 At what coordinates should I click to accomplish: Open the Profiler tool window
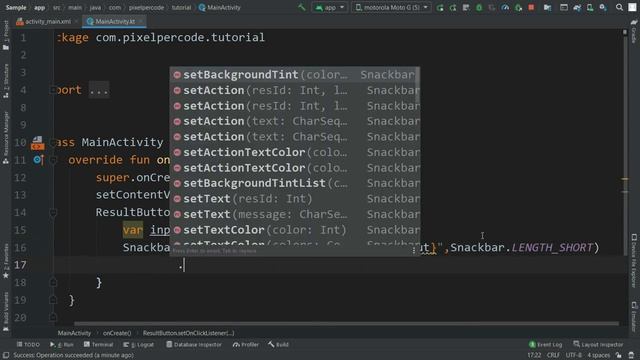click(246, 344)
